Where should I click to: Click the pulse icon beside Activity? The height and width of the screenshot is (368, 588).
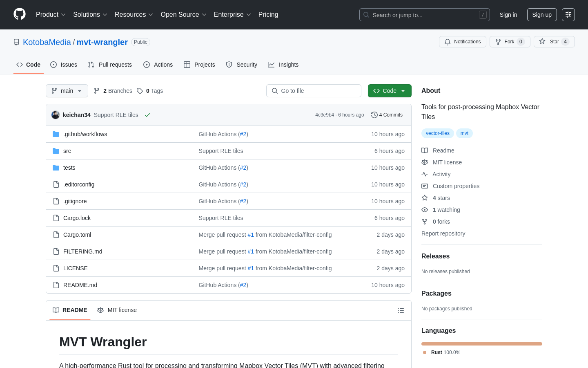(x=425, y=174)
